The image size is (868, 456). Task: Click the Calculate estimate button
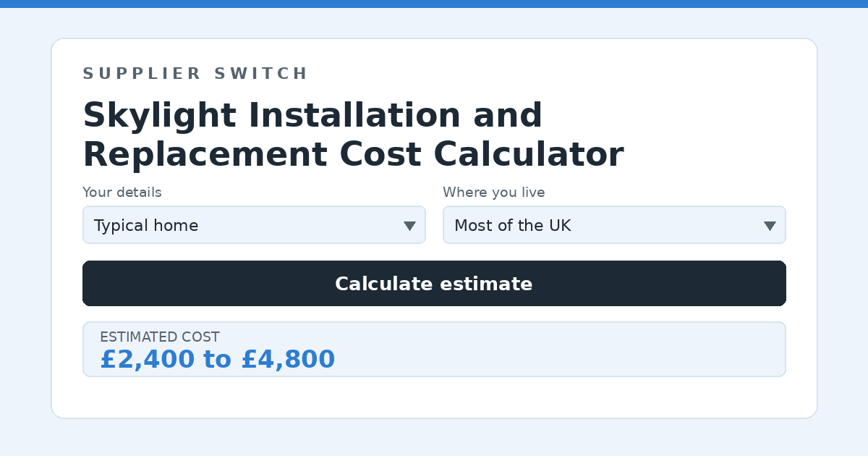tap(434, 284)
